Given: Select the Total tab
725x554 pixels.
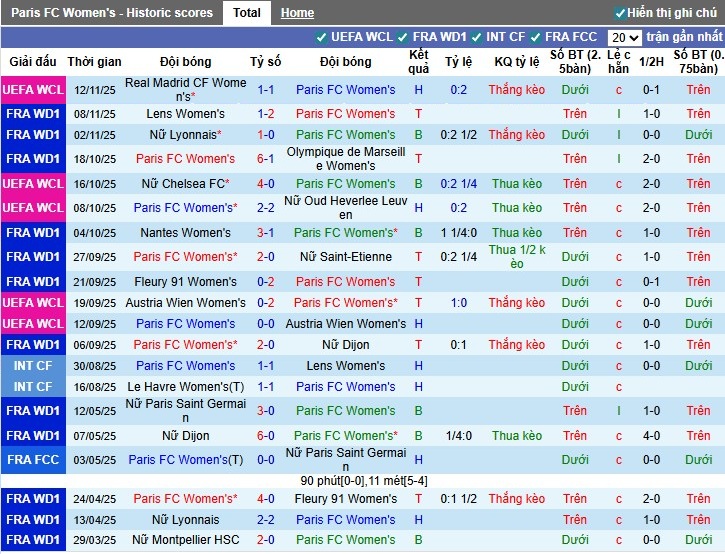Looking at the screenshot, I should (247, 13).
